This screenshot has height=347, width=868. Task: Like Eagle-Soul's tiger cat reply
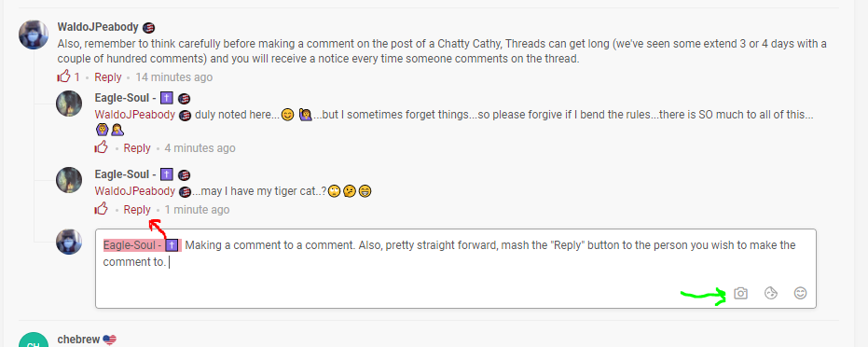click(101, 209)
